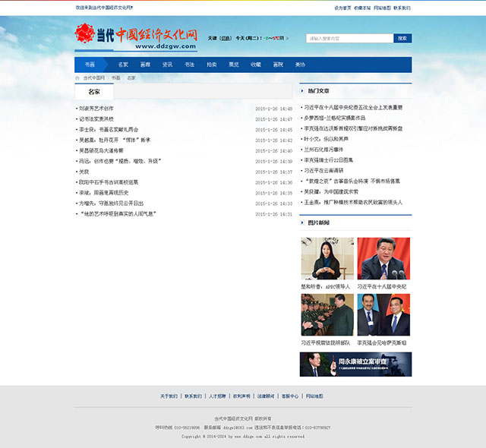The width and height of the screenshot is (486, 448).
Task: Click 网站地图 in the footer
Action: click(314, 396)
